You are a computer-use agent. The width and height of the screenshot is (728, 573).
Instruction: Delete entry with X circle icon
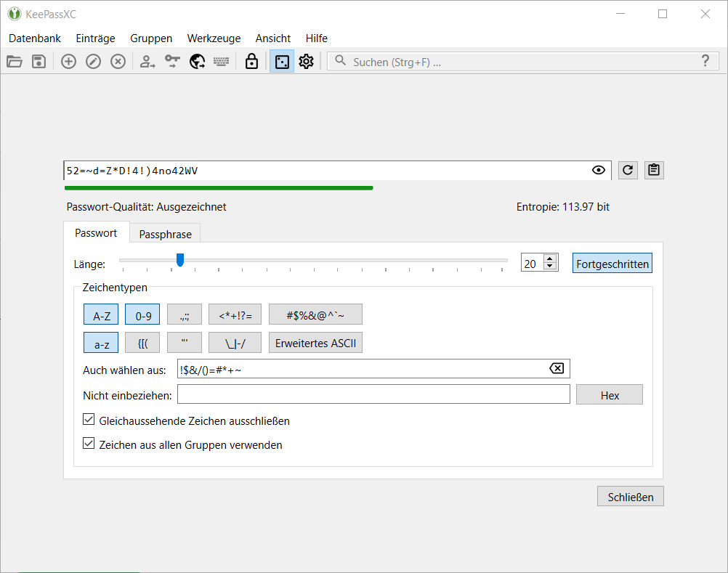click(118, 61)
